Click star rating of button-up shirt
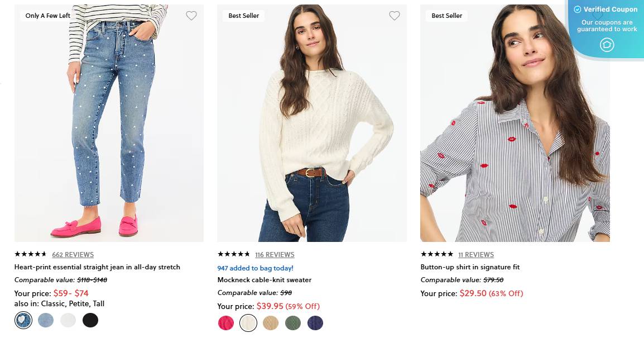The width and height of the screenshot is (644, 347). (436, 254)
